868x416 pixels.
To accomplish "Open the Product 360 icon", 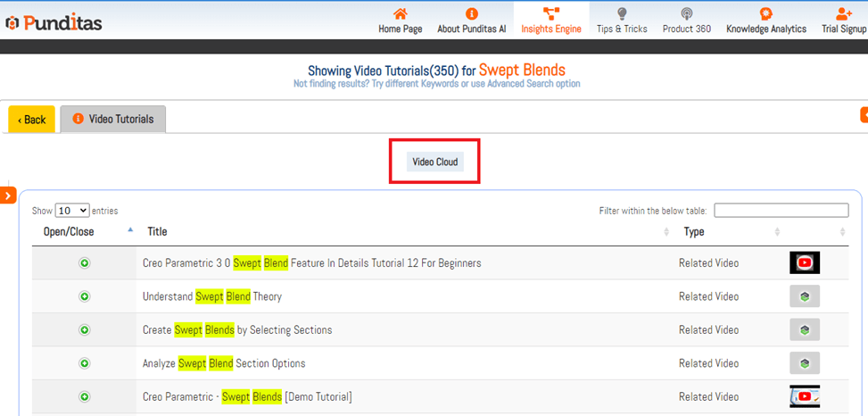I will pos(686,13).
